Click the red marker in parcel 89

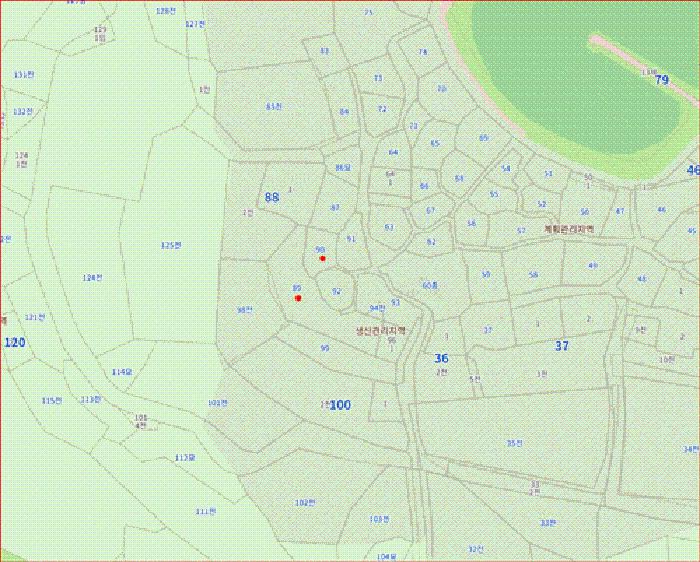[298, 298]
